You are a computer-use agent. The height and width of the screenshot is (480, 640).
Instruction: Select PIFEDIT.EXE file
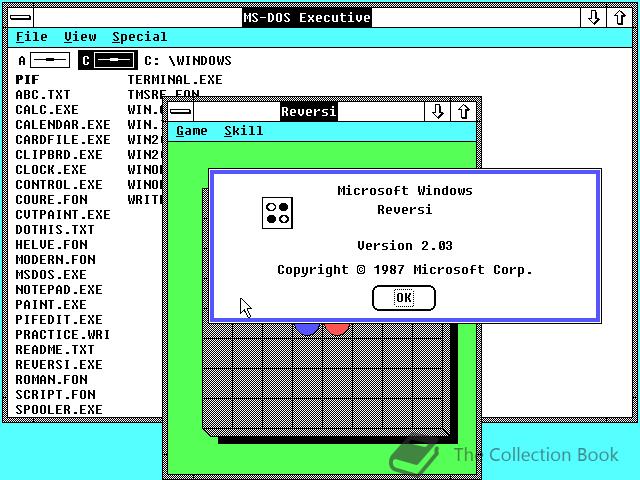coord(59,320)
